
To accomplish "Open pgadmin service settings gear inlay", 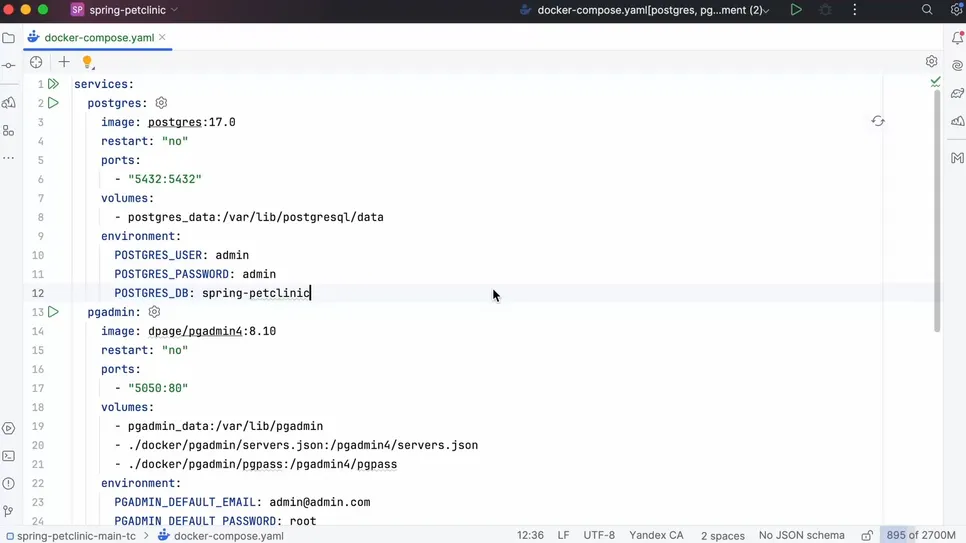I will click(155, 312).
